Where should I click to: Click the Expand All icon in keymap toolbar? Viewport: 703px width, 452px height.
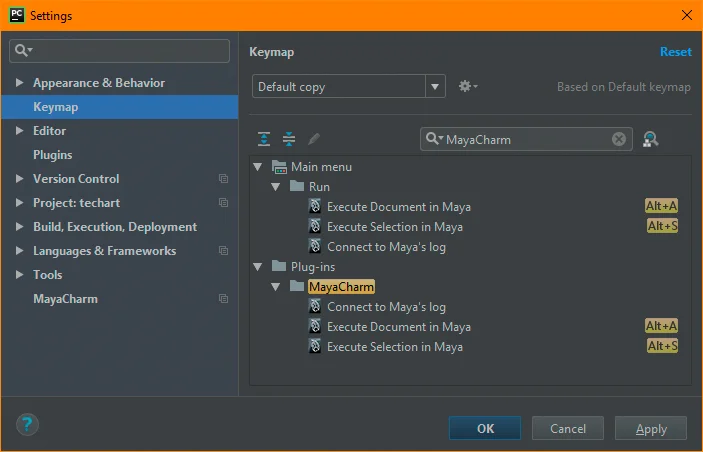[264, 139]
